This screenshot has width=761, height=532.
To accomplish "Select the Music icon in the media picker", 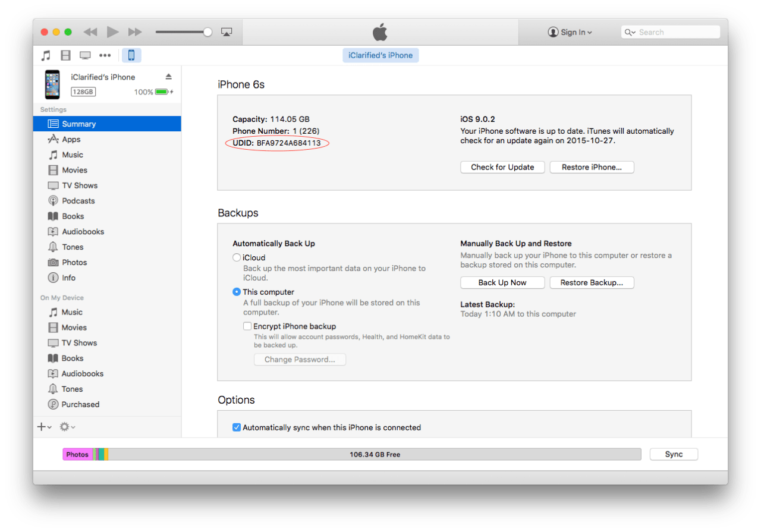I will (45, 55).
